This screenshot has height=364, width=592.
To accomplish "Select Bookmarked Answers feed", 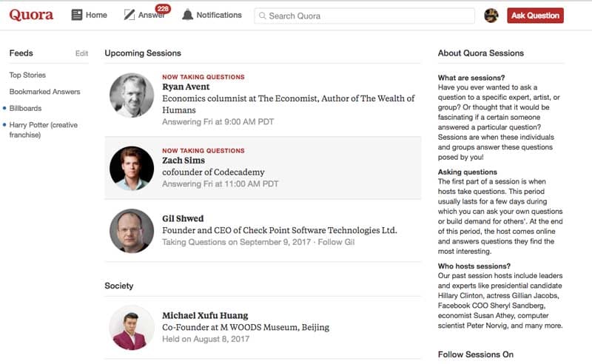I will (x=45, y=92).
